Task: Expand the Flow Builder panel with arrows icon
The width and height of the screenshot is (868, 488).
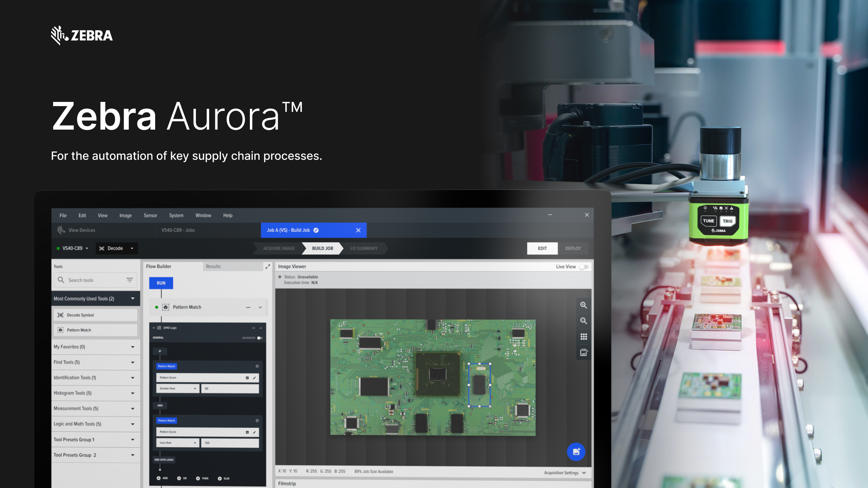Action: [267, 266]
